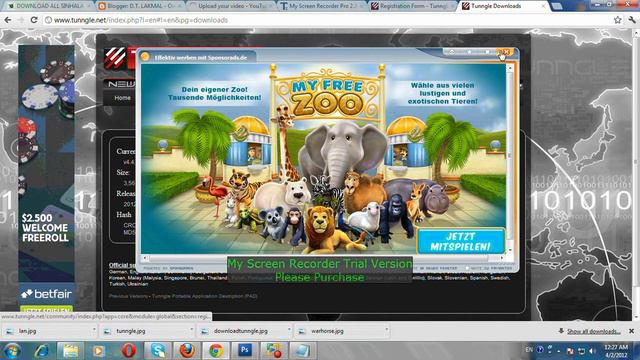Close the Chrome downloads bar
Image resolution: width=640 pixels, height=360 pixels.
tap(631, 331)
